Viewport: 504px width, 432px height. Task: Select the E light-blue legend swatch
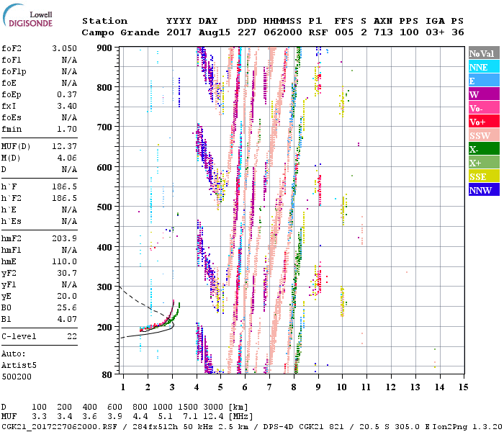pyautogui.click(x=484, y=81)
